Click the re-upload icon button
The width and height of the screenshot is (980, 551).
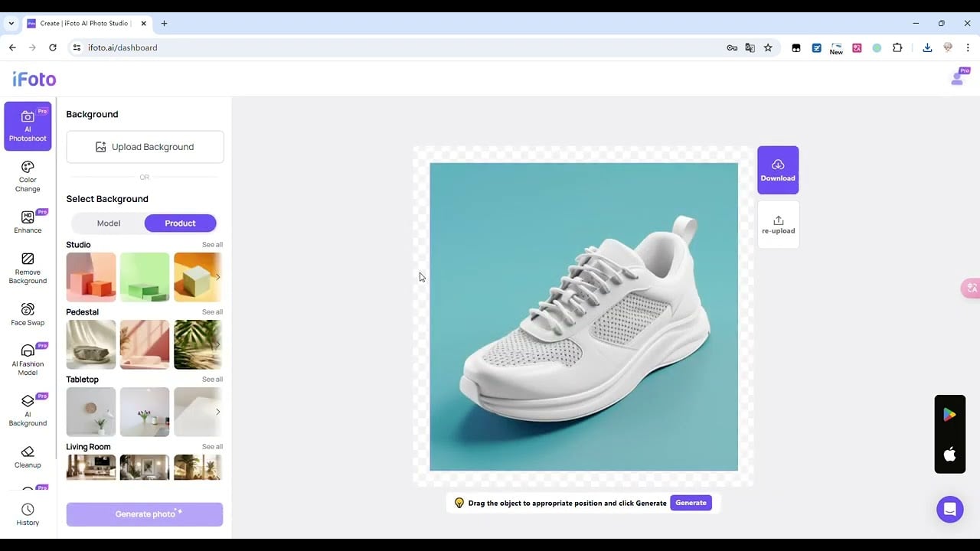(x=778, y=224)
